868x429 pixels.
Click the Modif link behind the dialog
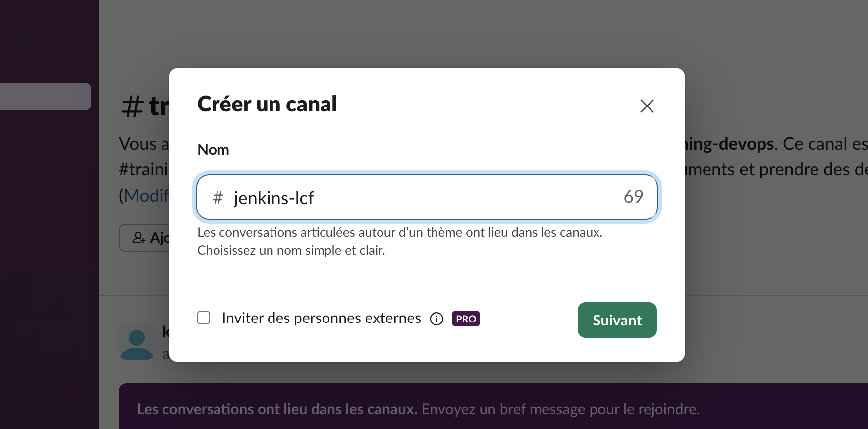click(x=147, y=196)
